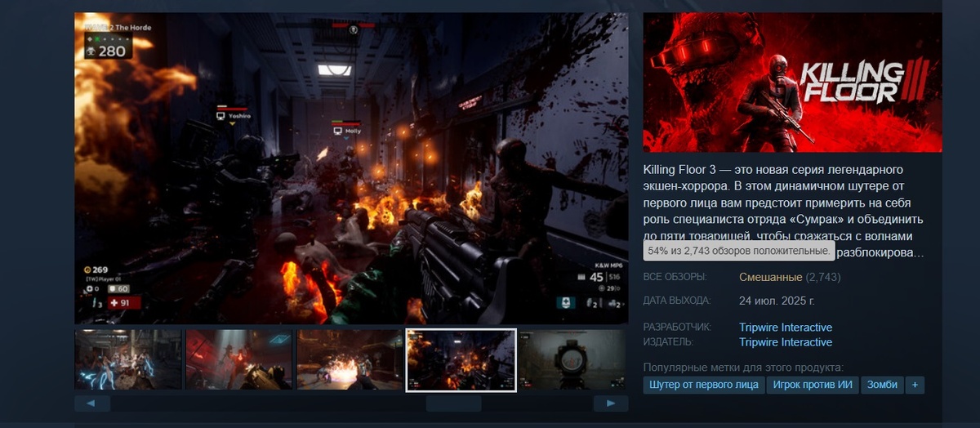Click the ВСЕ ОБЗОРЫ label

click(x=675, y=277)
